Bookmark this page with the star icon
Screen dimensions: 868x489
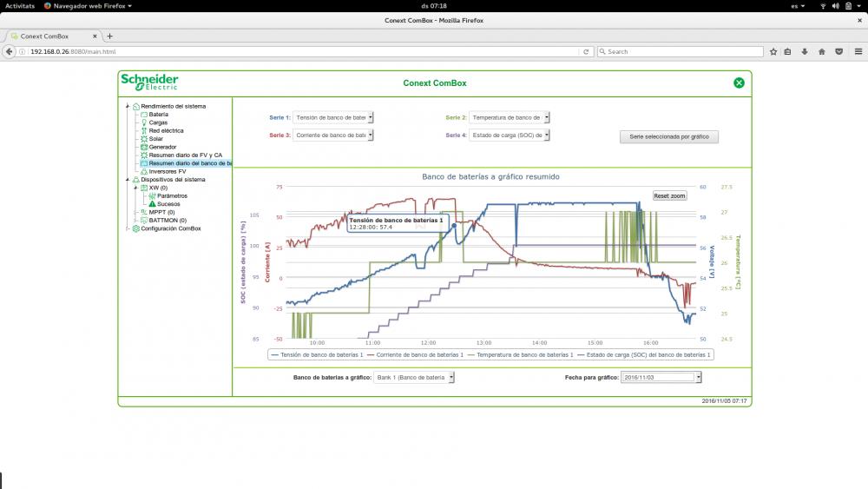tap(773, 51)
